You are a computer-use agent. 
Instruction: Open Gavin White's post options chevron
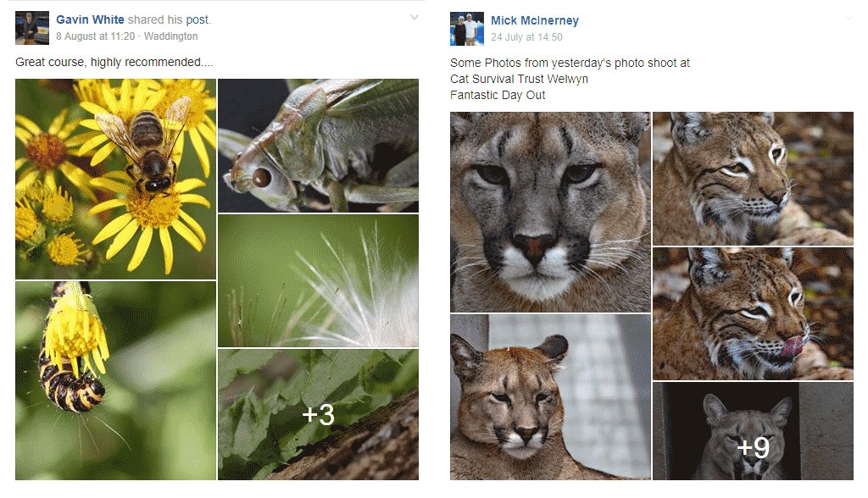pyautogui.click(x=414, y=18)
